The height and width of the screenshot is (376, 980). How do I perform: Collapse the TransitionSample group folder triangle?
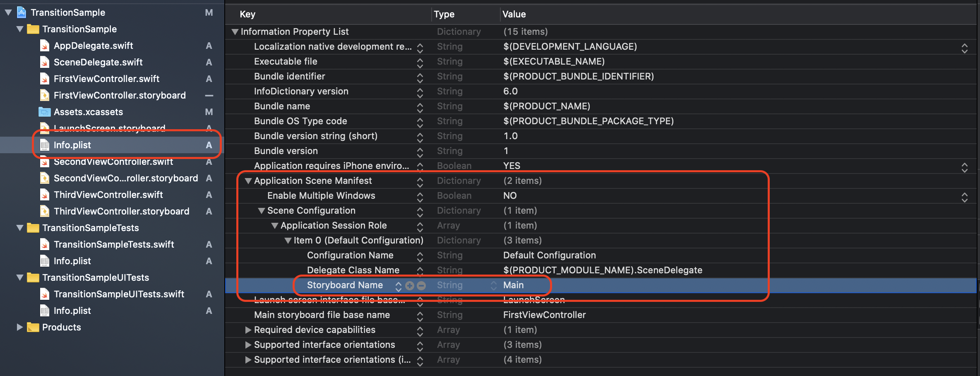click(x=20, y=29)
